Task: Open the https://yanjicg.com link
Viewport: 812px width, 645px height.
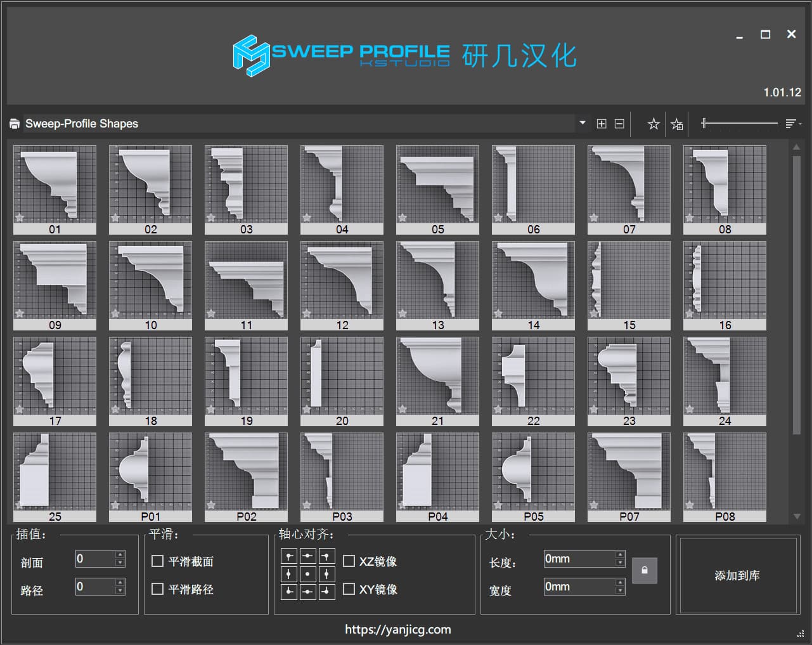Action: (398, 630)
